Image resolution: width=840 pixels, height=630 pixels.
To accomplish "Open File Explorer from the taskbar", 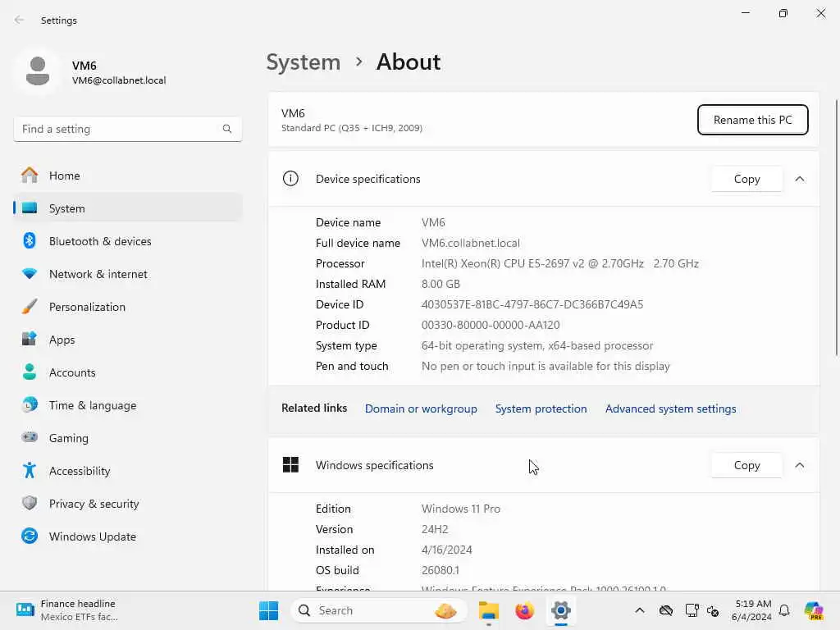I will tap(489, 610).
